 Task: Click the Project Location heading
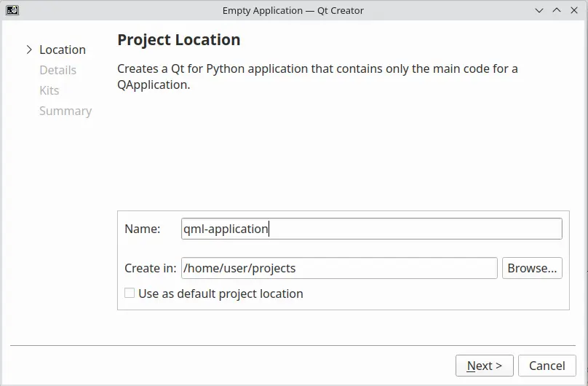tap(179, 40)
